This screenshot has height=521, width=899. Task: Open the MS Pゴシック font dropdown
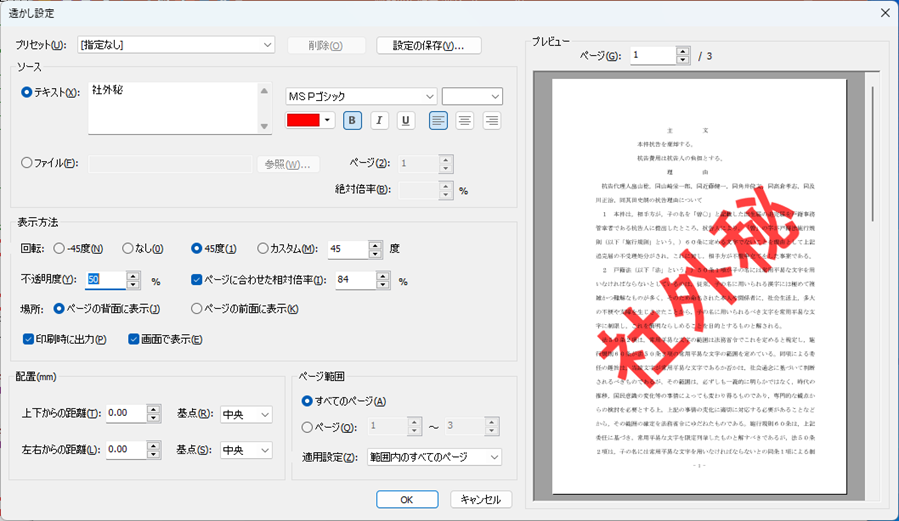pyautogui.click(x=430, y=96)
